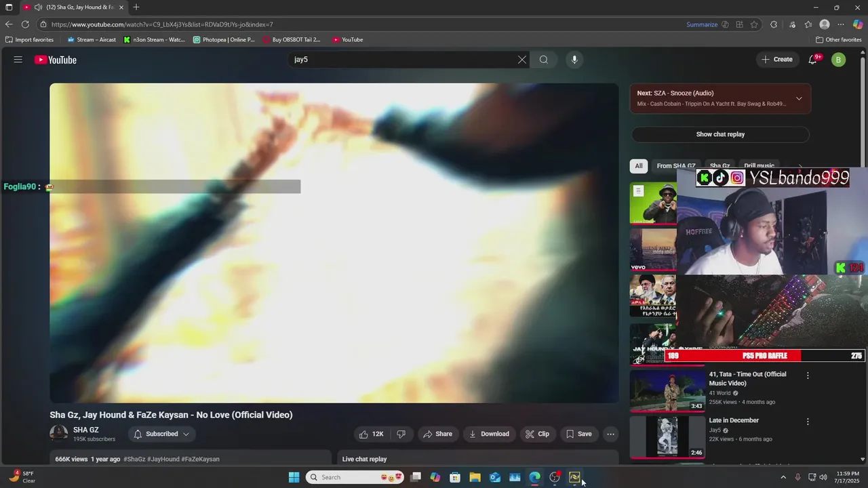Download the video
This screenshot has height=488, width=868.
coord(489,434)
